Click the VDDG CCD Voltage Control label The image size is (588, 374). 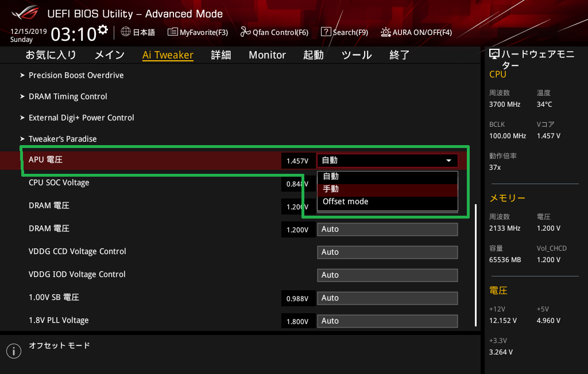coord(78,251)
